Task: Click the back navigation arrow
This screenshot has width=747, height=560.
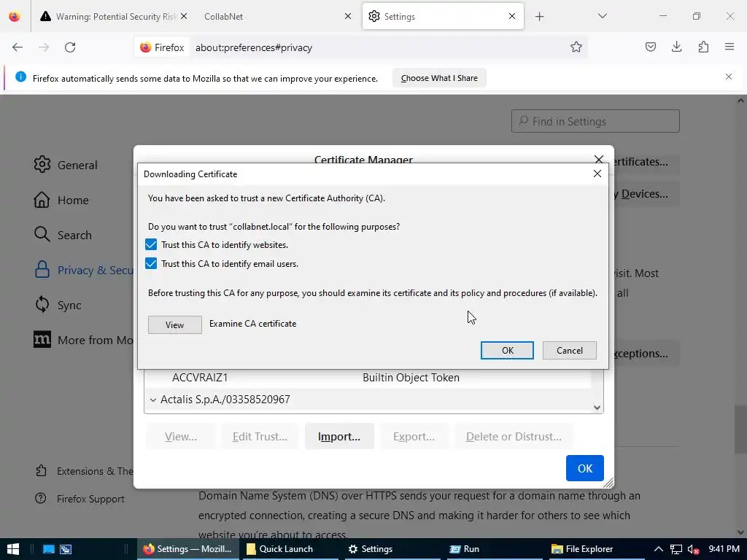Action: 18,47
